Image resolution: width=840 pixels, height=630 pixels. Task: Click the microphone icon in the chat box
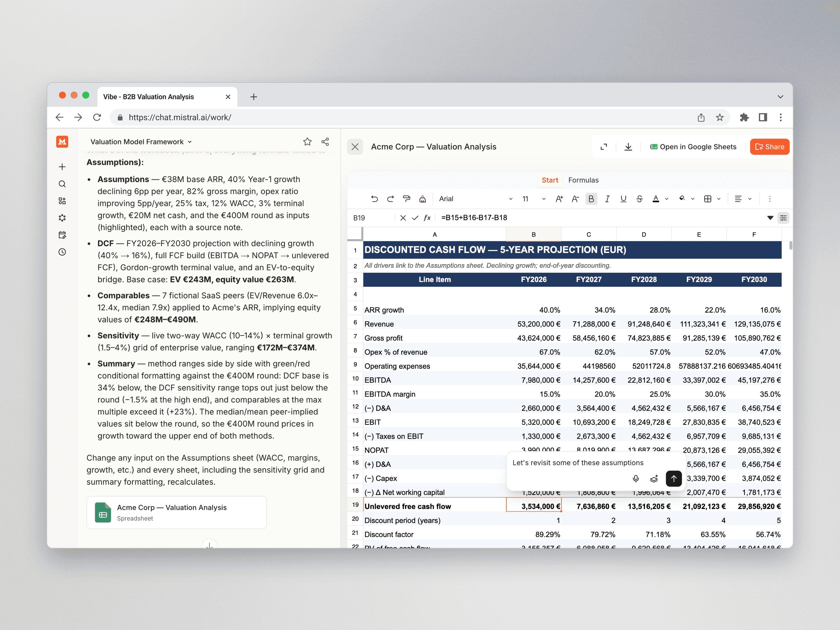[x=636, y=479]
